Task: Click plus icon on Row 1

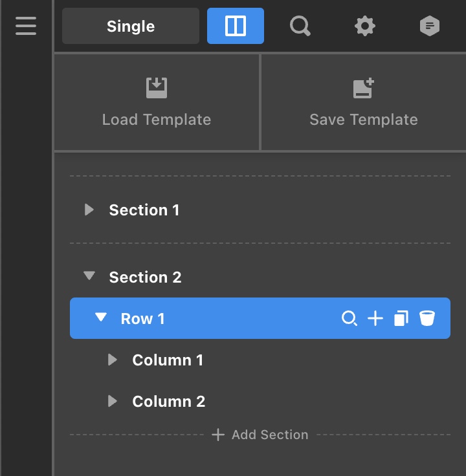Action: pos(375,318)
